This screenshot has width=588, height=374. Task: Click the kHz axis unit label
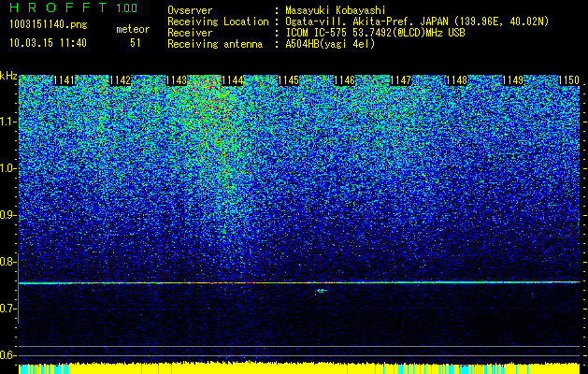pos(8,76)
